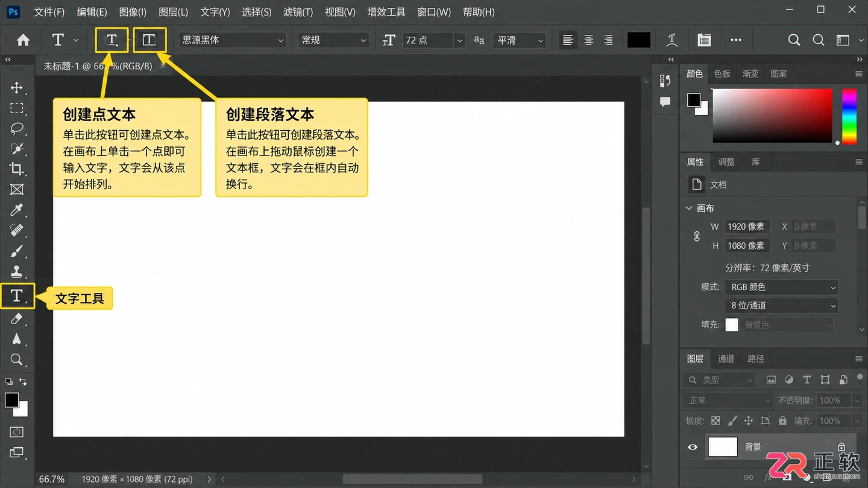The height and width of the screenshot is (488, 868).
Task: Go to the Home screen icon
Action: 23,40
